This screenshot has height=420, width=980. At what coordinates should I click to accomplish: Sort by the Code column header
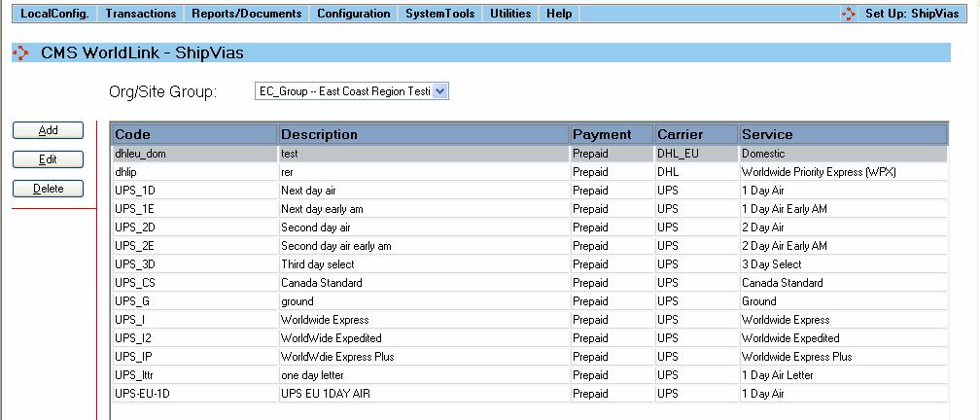[x=194, y=134]
